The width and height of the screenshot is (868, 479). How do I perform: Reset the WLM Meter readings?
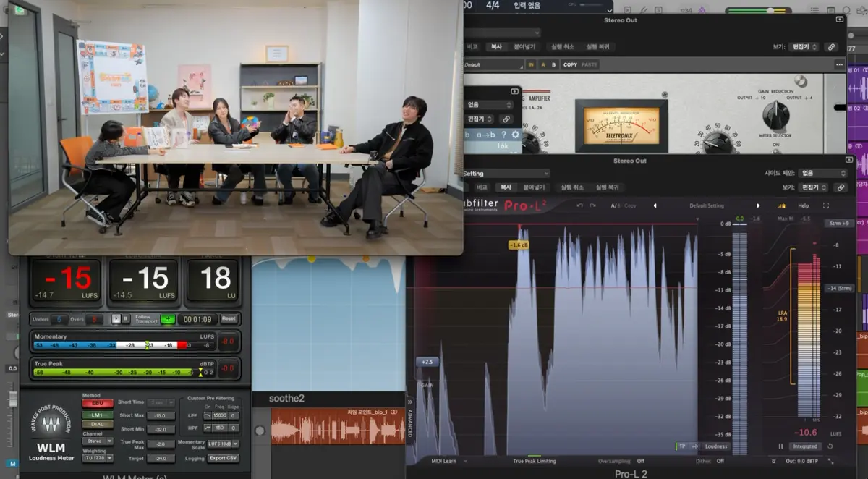coord(229,319)
